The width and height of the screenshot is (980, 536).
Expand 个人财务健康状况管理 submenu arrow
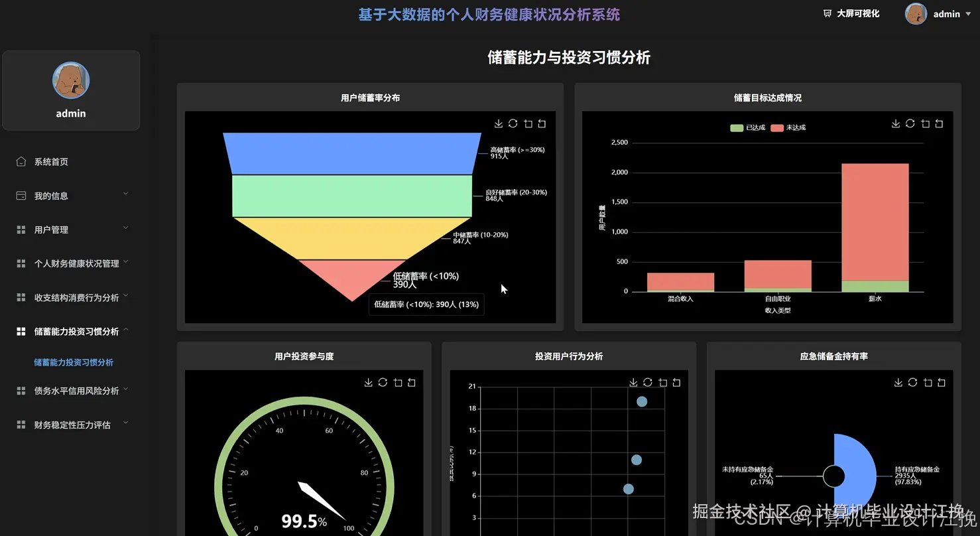[x=126, y=261]
